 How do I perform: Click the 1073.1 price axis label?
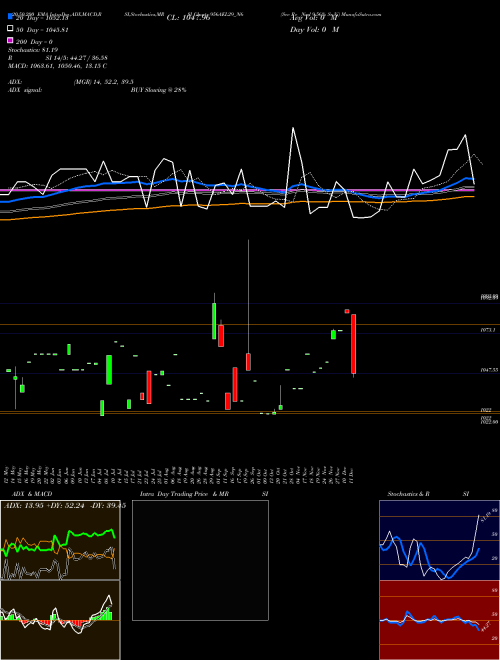489,331
